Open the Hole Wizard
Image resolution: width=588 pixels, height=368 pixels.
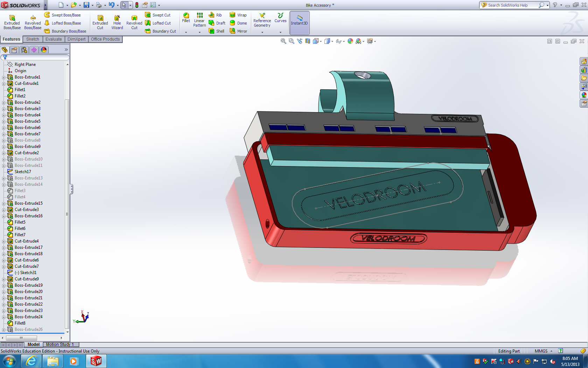[117, 22]
